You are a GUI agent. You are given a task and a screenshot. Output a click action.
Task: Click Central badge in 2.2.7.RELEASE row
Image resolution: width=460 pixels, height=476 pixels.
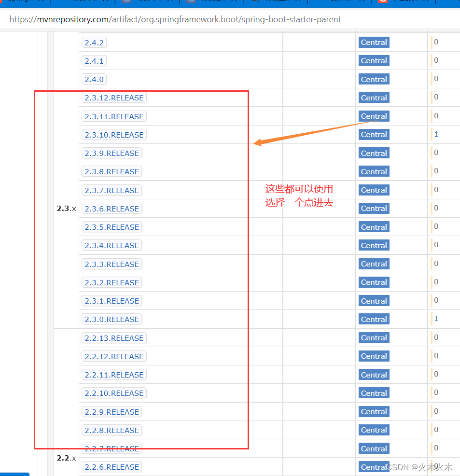point(374,448)
